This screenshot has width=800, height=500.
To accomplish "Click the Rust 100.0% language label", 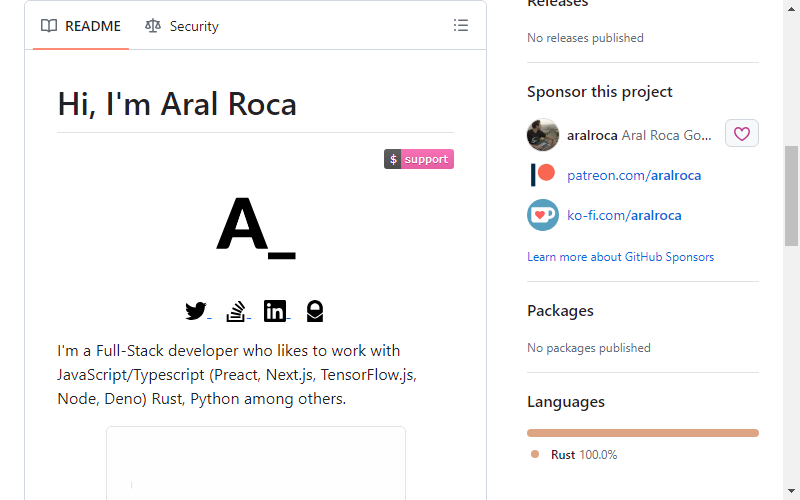I will pyautogui.click(x=584, y=455).
